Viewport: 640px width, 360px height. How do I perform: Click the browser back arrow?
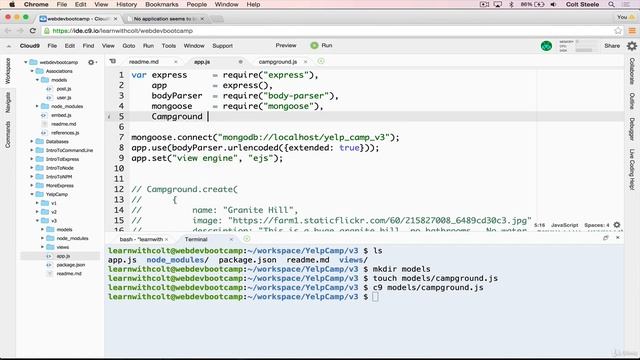click(8, 31)
